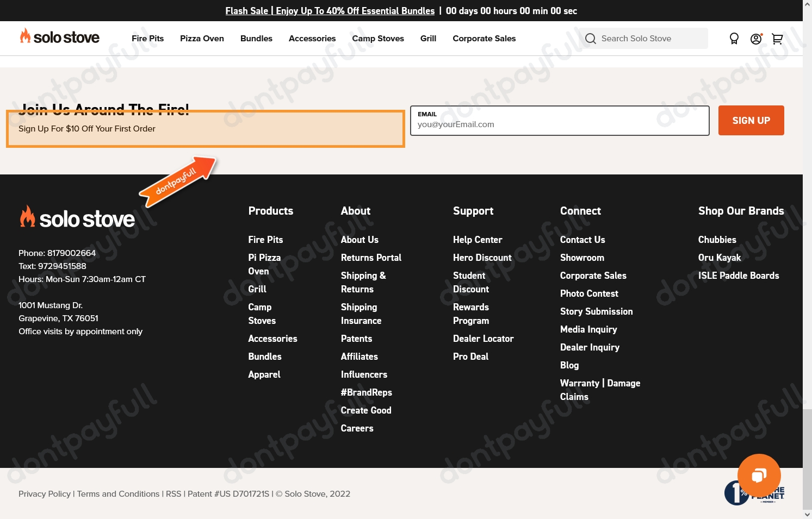This screenshot has width=812, height=519.
Task: Click the Solo Stove header logo
Action: tap(60, 37)
